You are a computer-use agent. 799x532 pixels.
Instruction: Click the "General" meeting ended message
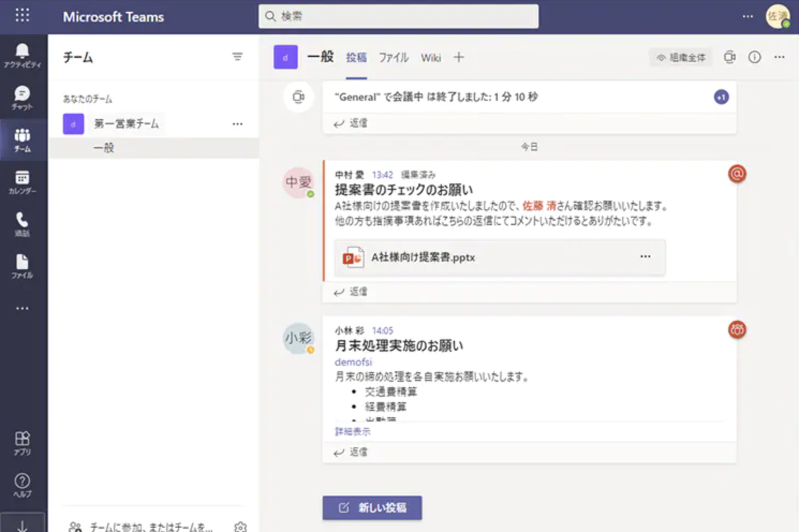(436, 97)
